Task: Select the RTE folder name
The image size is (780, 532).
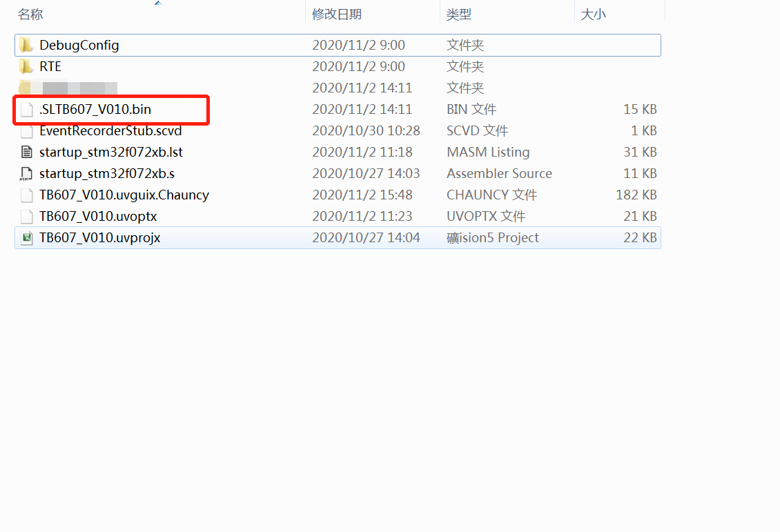Action: [50, 67]
